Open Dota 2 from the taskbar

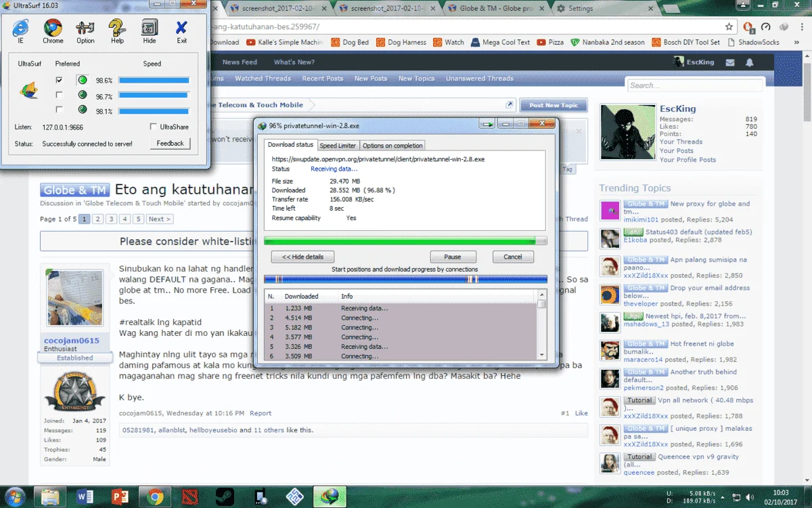189,497
